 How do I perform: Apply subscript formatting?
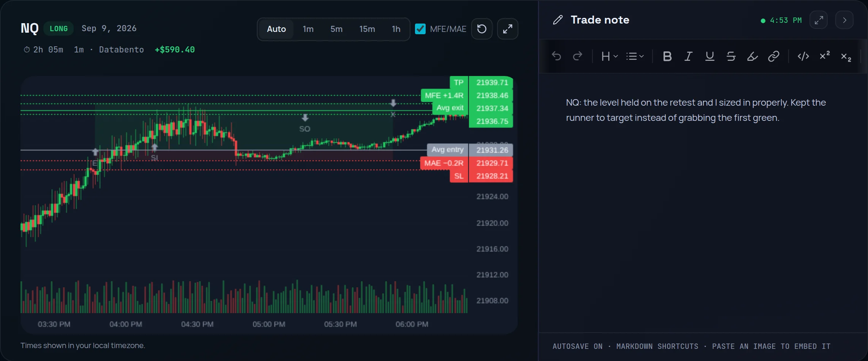846,56
